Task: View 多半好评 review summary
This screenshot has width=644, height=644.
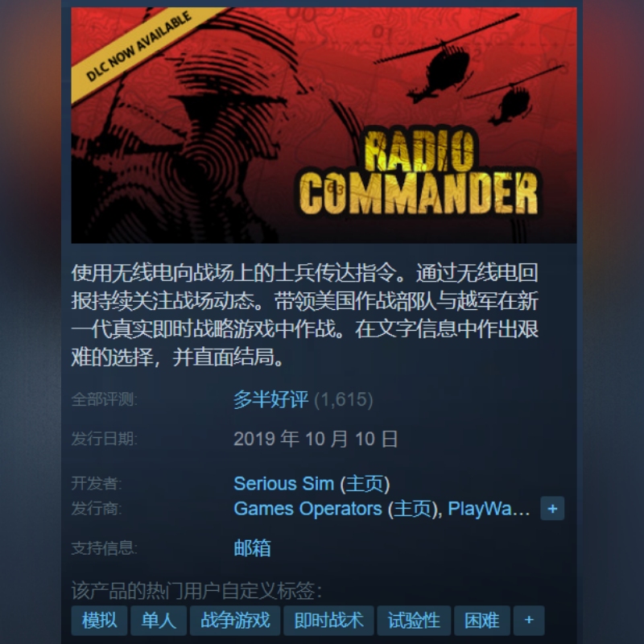Action: [x=270, y=399]
